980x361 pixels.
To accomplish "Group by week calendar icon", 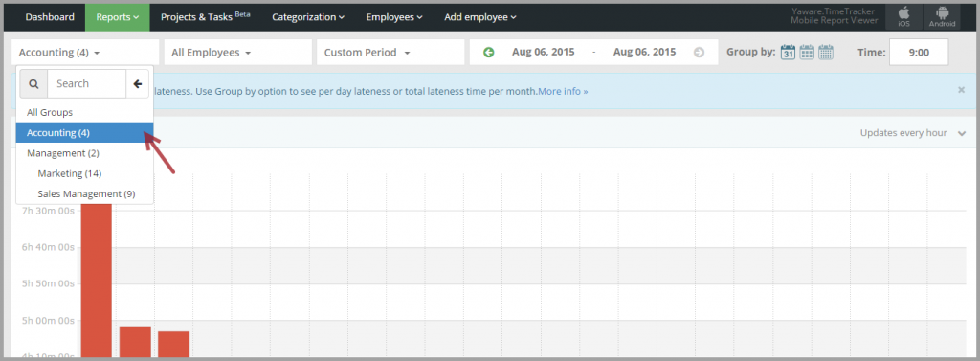I will tap(807, 52).
